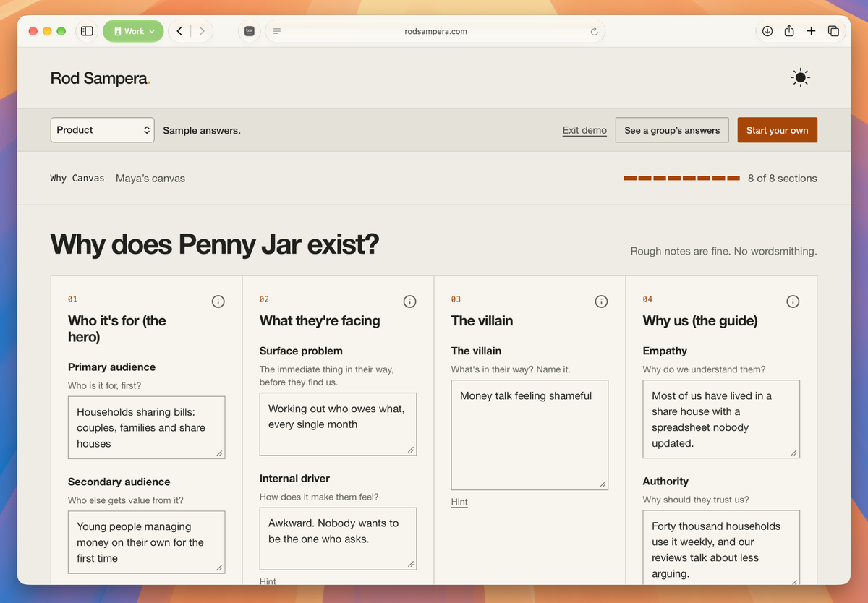Open info icon for The villain section

(601, 301)
